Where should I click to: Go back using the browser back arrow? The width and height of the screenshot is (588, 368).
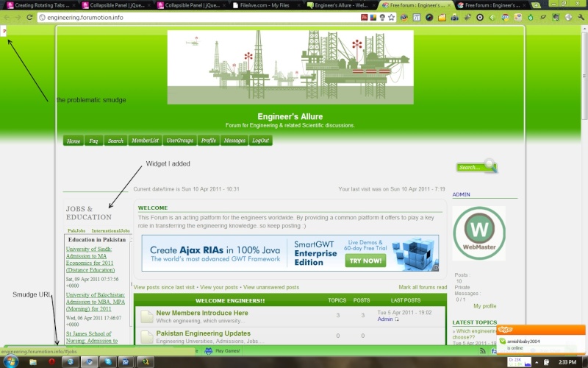click(7, 17)
